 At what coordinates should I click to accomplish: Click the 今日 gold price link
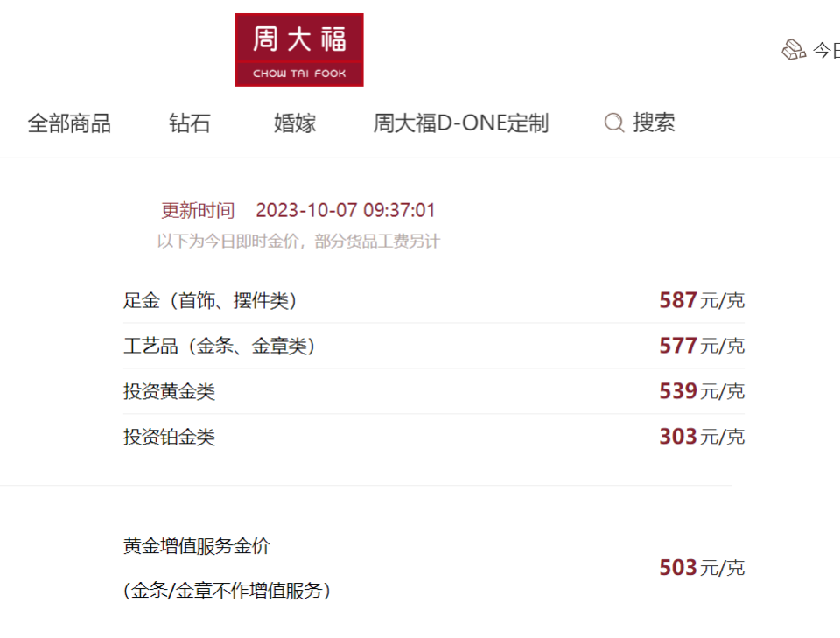[x=826, y=51]
